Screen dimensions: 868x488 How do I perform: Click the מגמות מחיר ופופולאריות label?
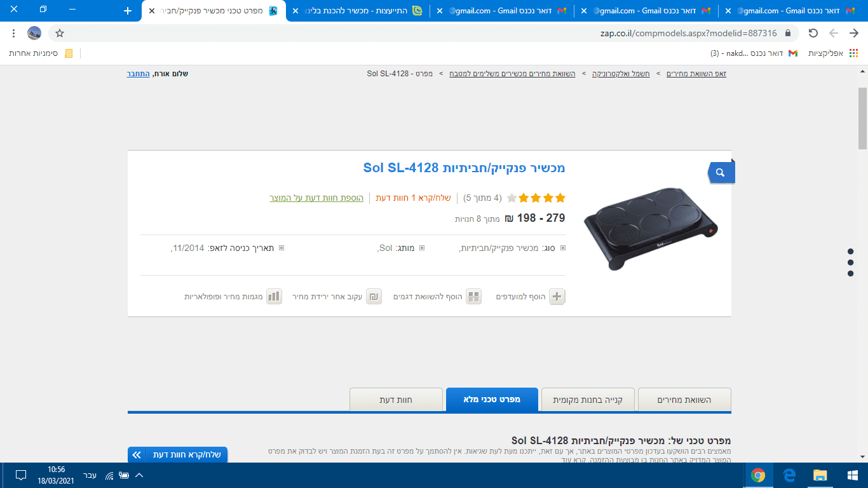pyautogui.click(x=224, y=297)
